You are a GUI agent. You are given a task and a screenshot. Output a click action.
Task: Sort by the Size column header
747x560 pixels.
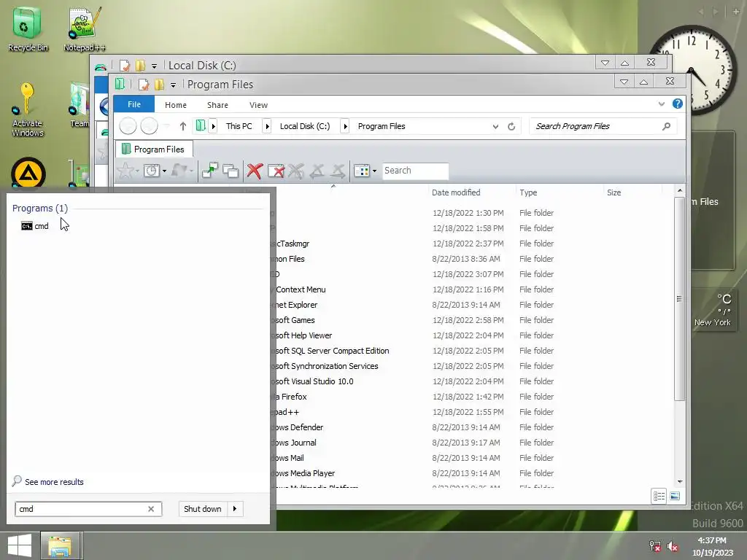tap(614, 192)
